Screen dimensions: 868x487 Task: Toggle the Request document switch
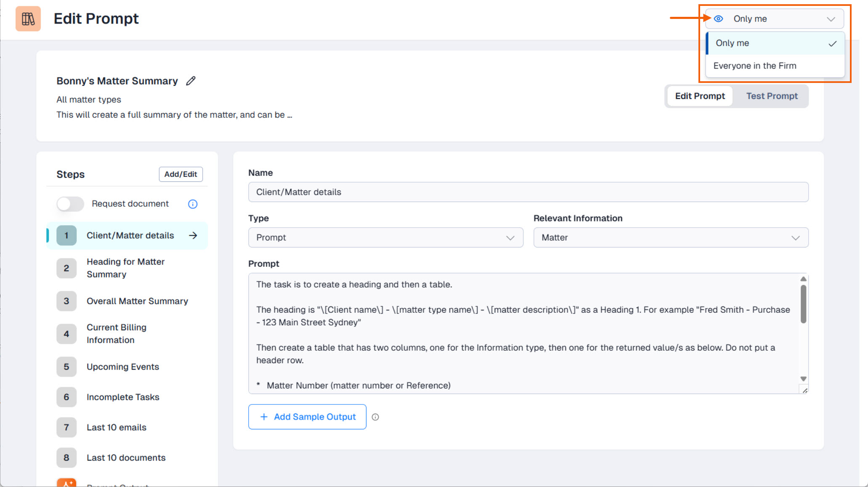coord(70,204)
